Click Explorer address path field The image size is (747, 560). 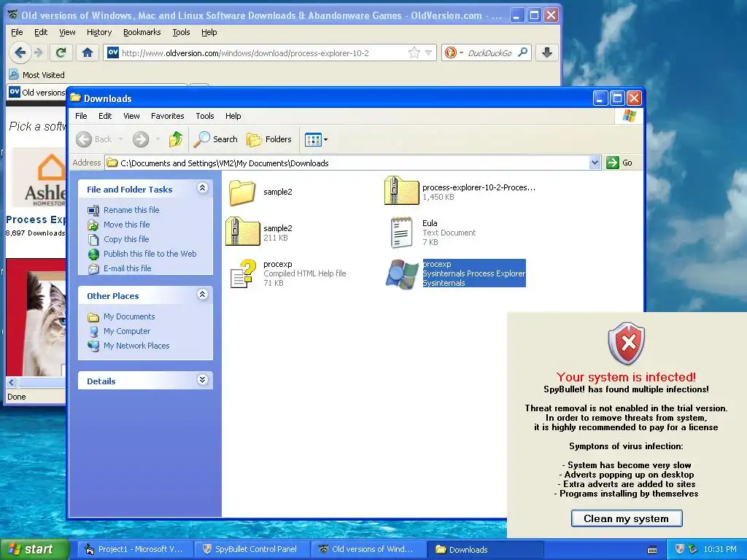347,163
